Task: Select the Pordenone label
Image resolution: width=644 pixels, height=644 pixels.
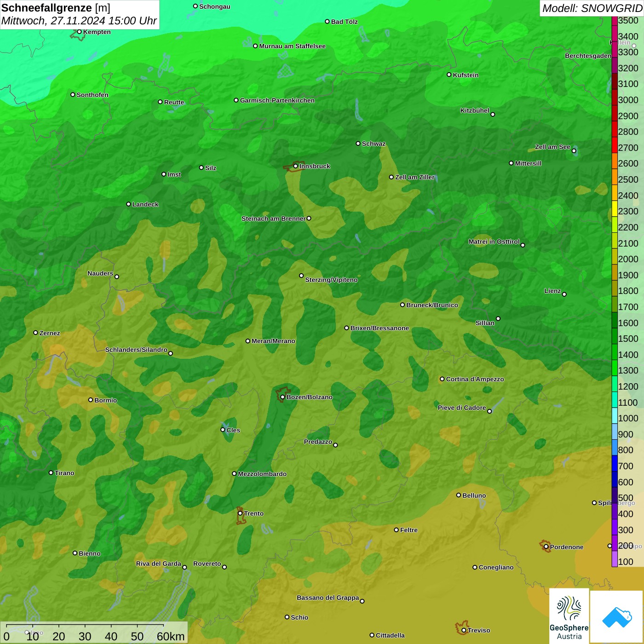Action: click(x=567, y=547)
